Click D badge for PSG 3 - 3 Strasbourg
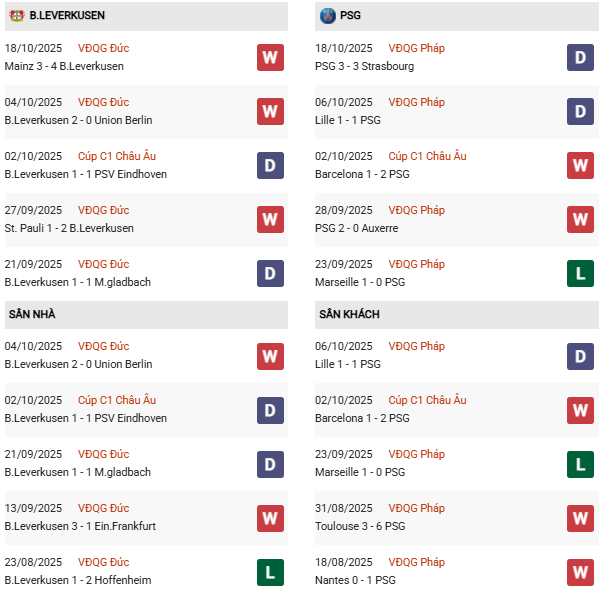This screenshot has height=593, width=600. [x=581, y=57]
